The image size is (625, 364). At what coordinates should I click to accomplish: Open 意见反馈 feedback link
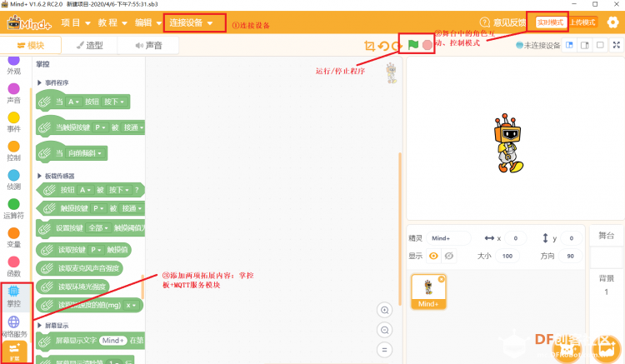503,22
